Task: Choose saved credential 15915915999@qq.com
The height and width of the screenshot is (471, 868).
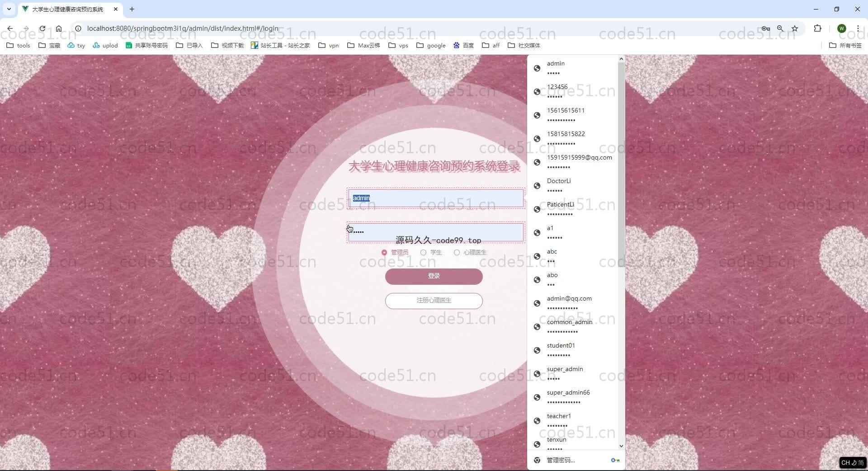Action: pos(572,162)
